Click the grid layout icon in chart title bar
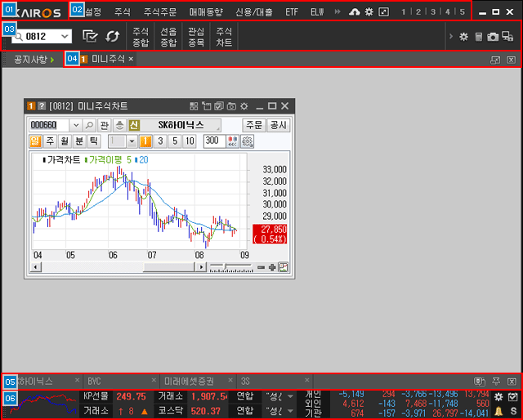The width and height of the screenshot is (523, 420). (x=194, y=106)
